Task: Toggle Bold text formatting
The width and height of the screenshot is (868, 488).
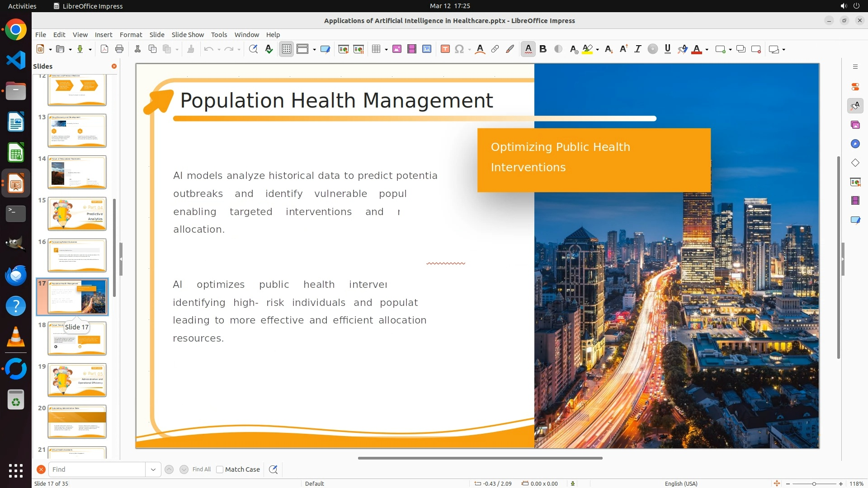Action: (x=543, y=49)
